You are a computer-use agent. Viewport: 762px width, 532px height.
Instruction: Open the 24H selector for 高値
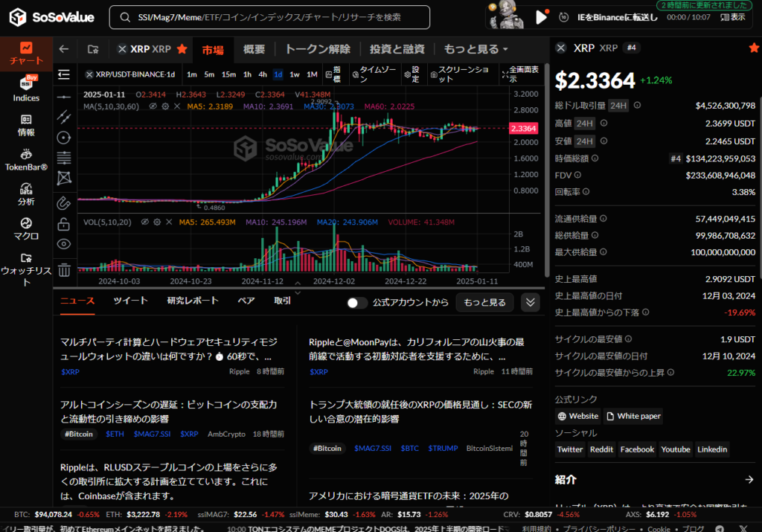(x=584, y=124)
